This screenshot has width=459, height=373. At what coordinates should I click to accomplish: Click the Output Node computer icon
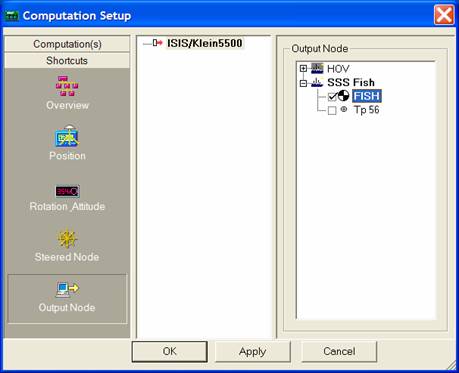point(67,289)
